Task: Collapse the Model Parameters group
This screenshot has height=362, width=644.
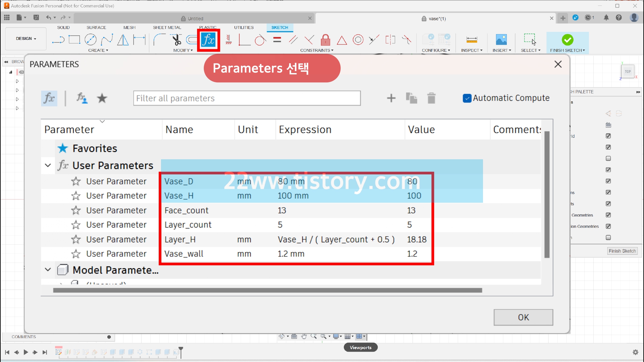Action: click(x=48, y=270)
